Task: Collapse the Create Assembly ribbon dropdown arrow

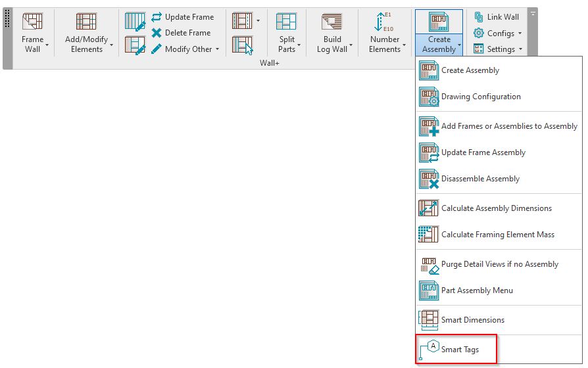Action: [x=459, y=45]
